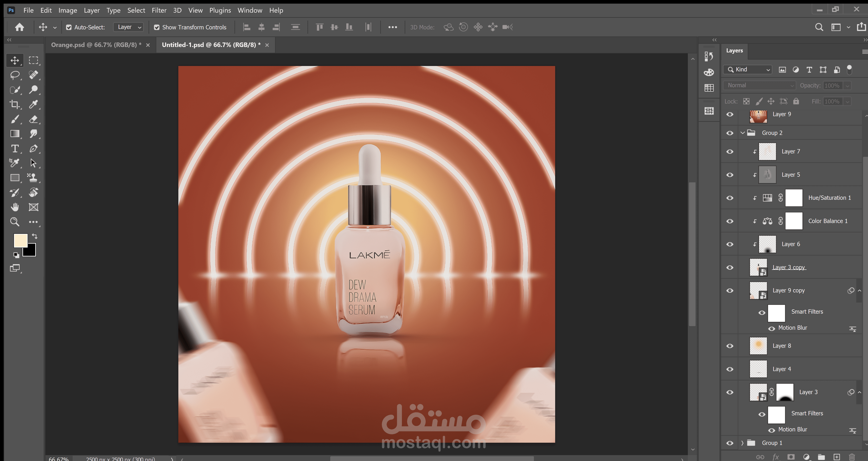Image resolution: width=868 pixels, height=461 pixels.
Task: Select the Eraser tool
Action: pos(33,119)
